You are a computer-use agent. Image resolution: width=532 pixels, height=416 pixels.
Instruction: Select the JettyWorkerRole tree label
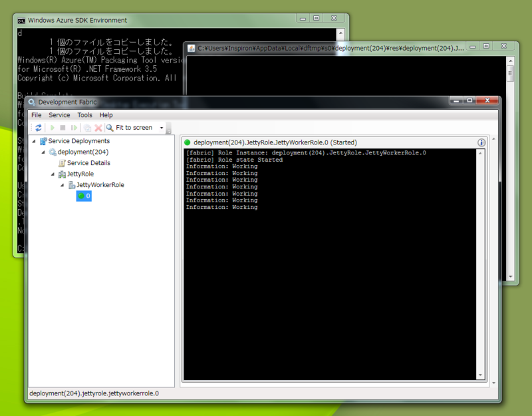point(100,185)
